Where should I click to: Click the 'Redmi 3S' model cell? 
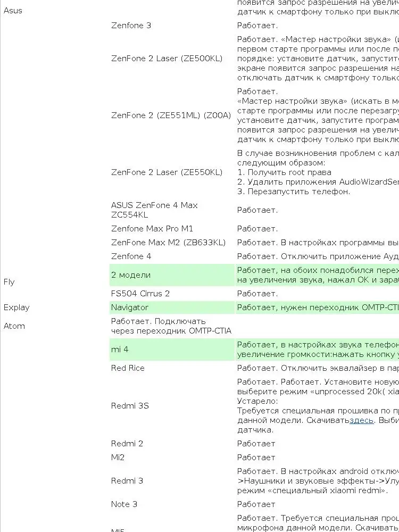coord(130,406)
